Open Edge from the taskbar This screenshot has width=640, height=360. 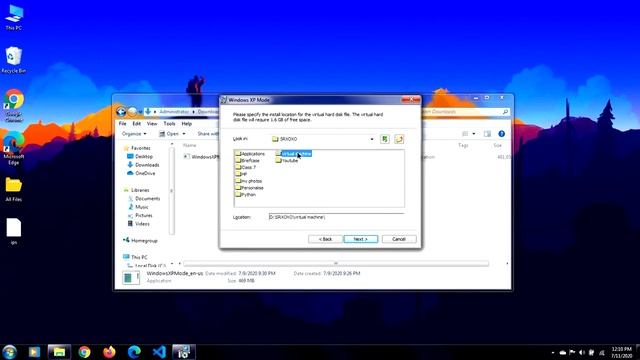pos(134,352)
